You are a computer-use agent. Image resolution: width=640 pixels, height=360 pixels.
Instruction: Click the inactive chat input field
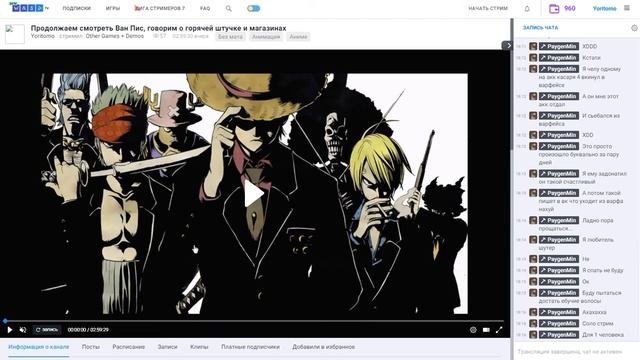tap(576, 351)
